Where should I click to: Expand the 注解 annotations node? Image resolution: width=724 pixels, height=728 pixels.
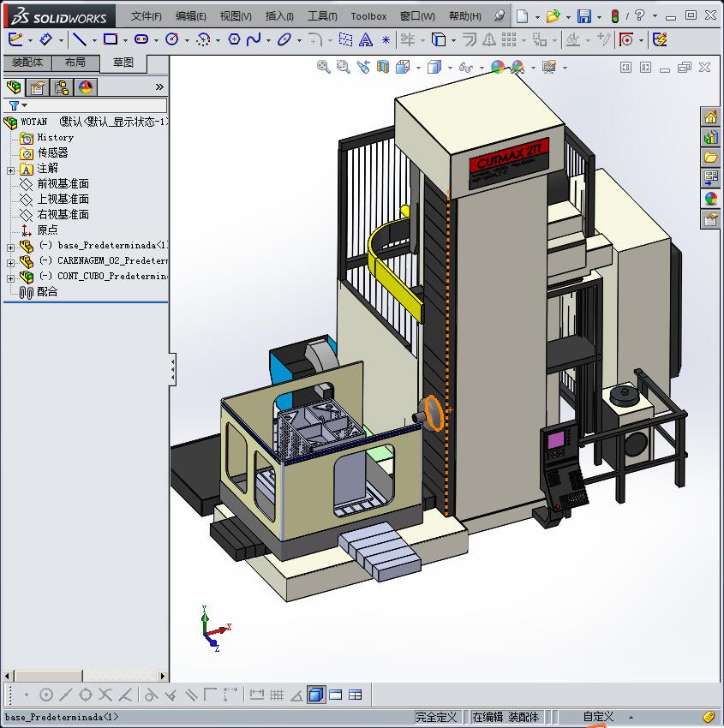[x=10, y=170]
